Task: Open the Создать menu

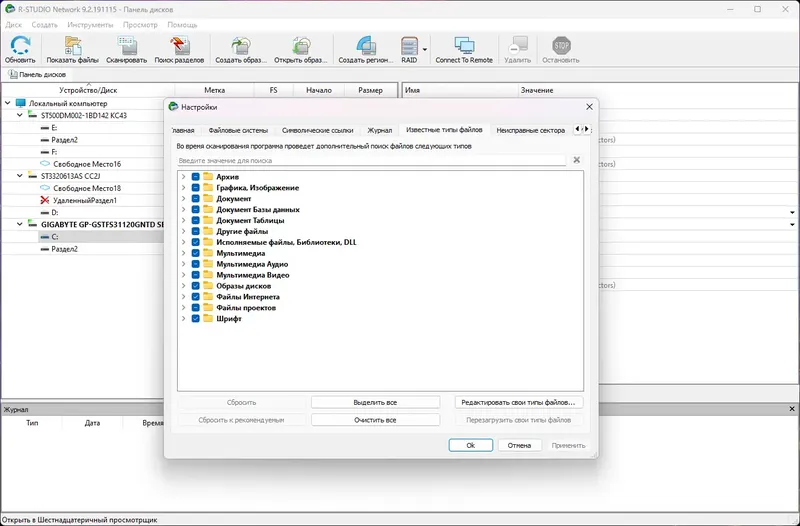Action: (44, 24)
